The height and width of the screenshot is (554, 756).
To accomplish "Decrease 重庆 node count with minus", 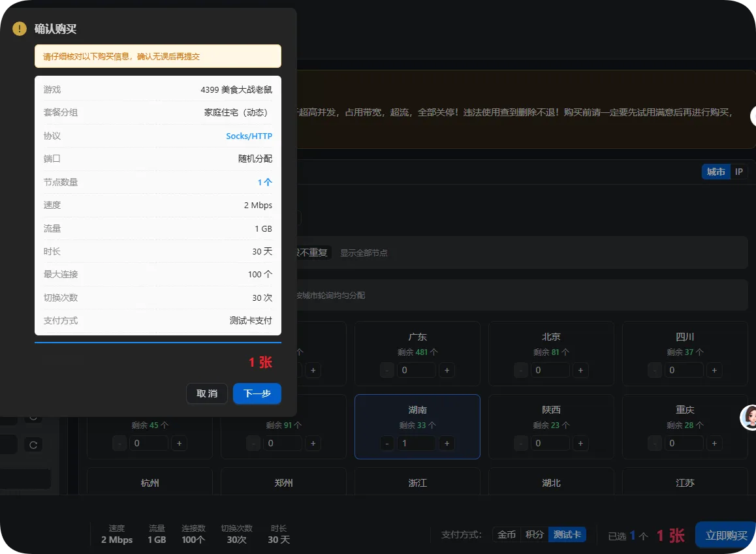I will coord(655,443).
